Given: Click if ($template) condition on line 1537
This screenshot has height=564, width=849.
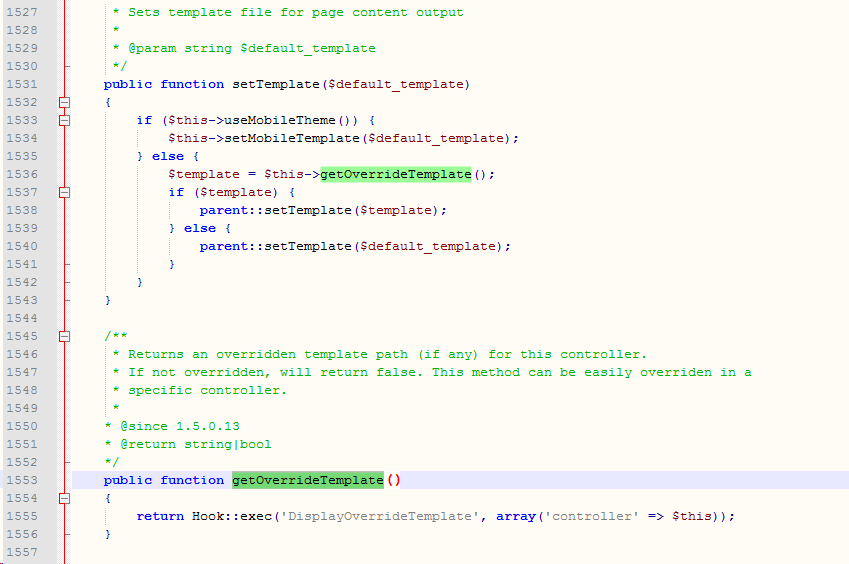Looking at the screenshot, I should pos(231,192).
